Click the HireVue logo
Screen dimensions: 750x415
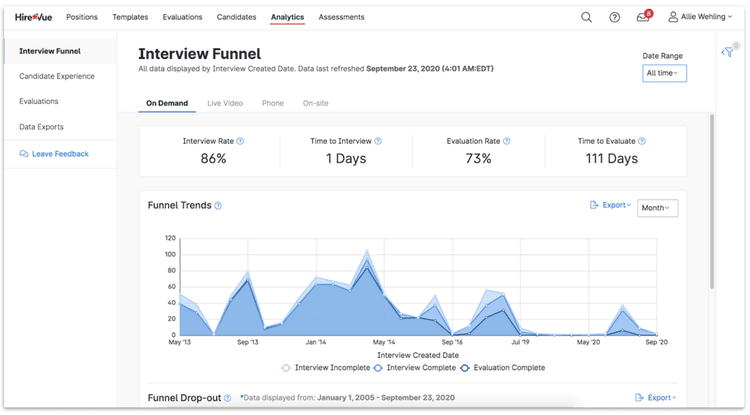(x=35, y=17)
